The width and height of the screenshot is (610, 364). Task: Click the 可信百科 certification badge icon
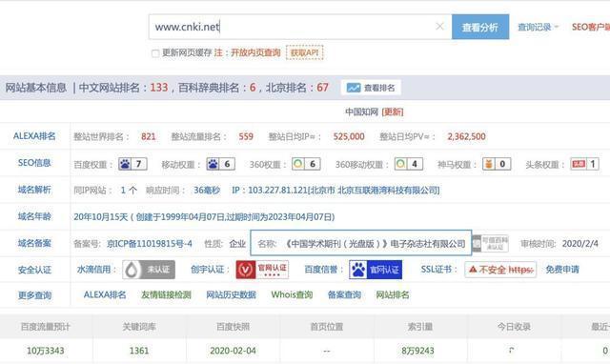pyautogui.click(x=490, y=243)
